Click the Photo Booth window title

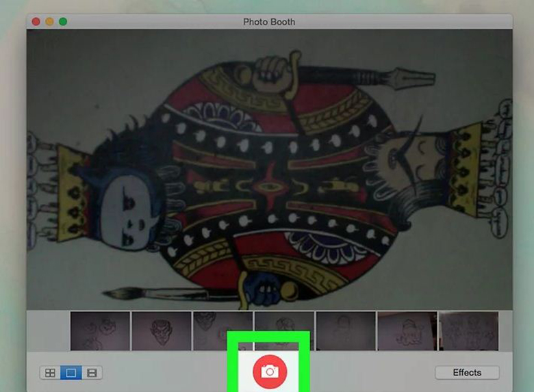pyautogui.click(x=269, y=22)
